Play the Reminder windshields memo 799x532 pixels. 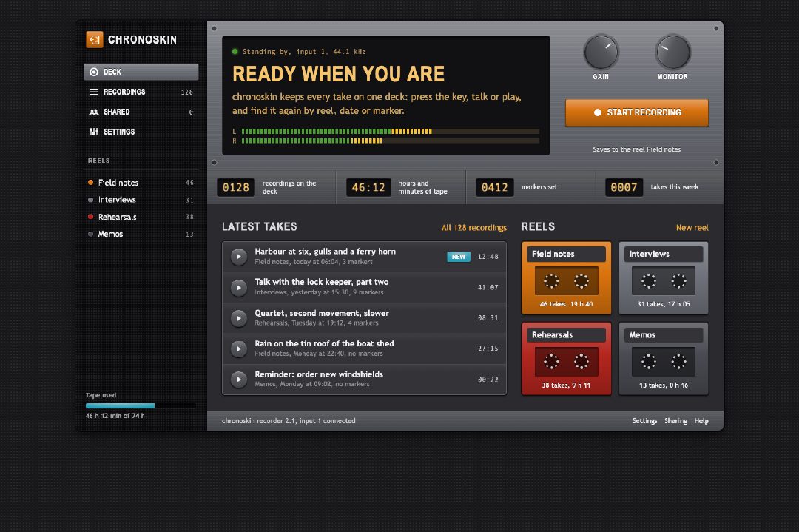(238, 379)
